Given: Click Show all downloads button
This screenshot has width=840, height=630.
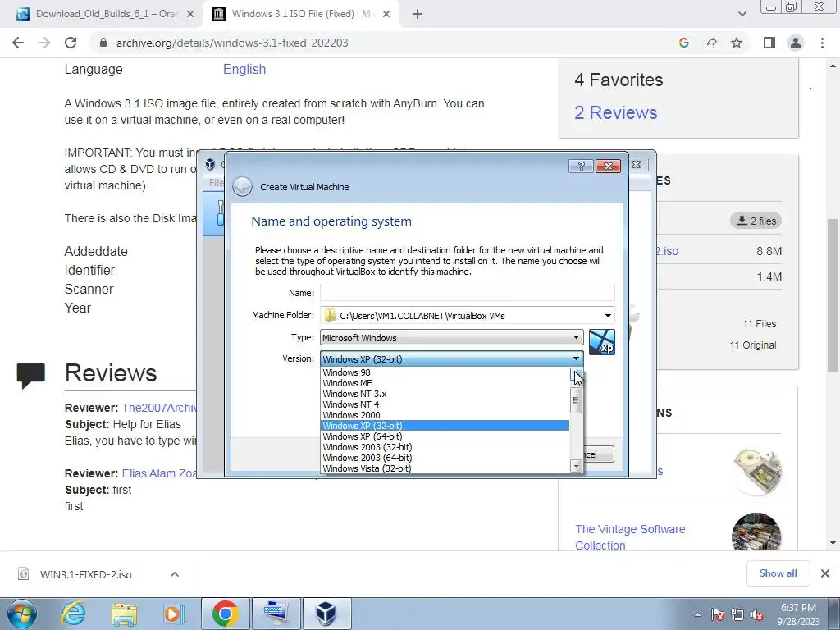Looking at the screenshot, I should tap(778, 573).
